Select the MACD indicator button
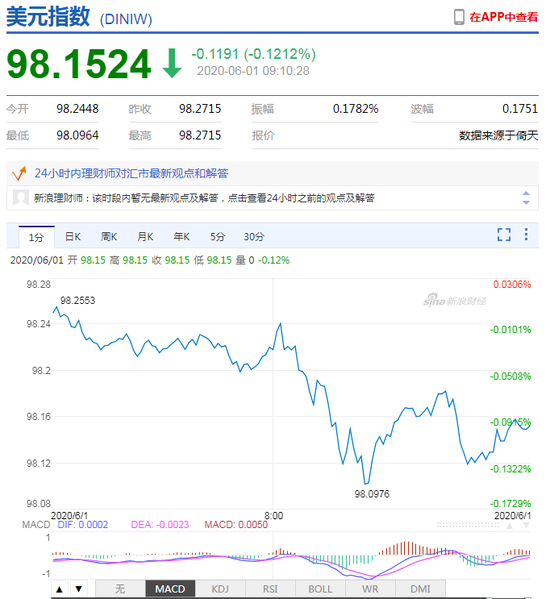 click(x=170, y=589)
